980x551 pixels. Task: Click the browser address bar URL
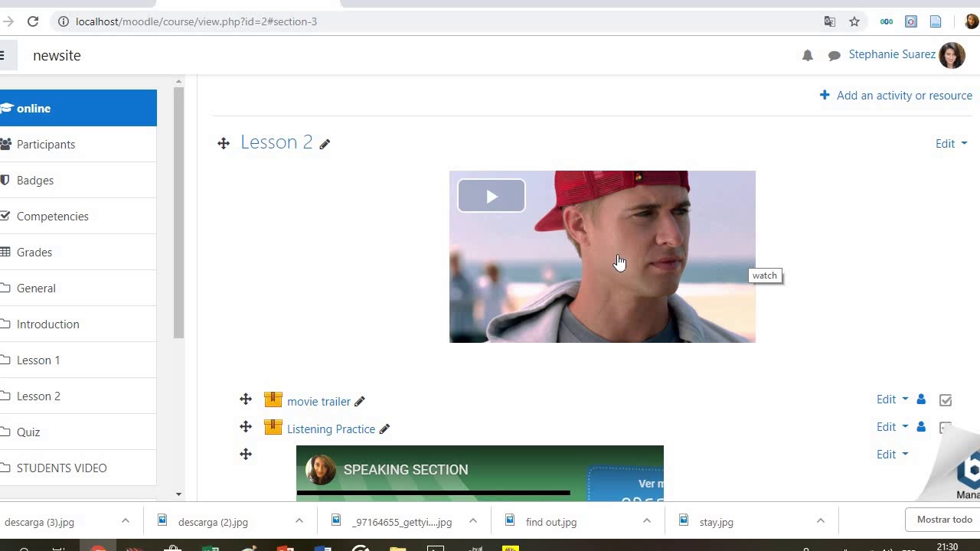196,21
